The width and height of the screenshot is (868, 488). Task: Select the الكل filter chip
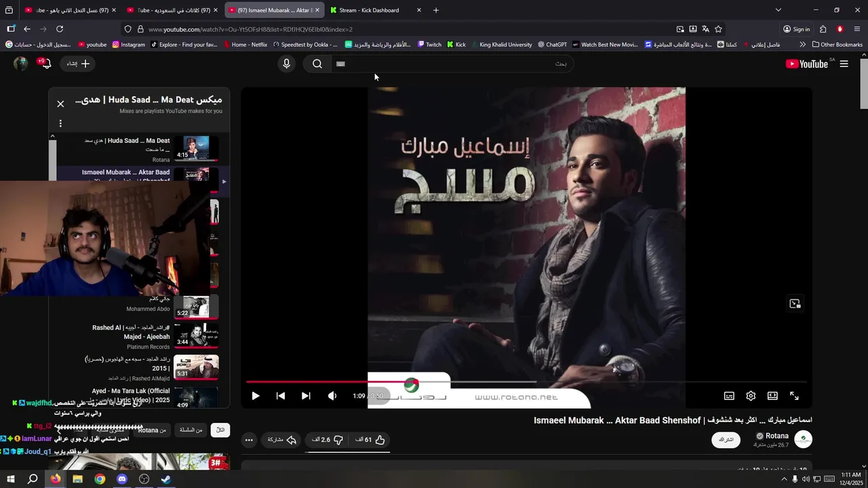point(220,430)
